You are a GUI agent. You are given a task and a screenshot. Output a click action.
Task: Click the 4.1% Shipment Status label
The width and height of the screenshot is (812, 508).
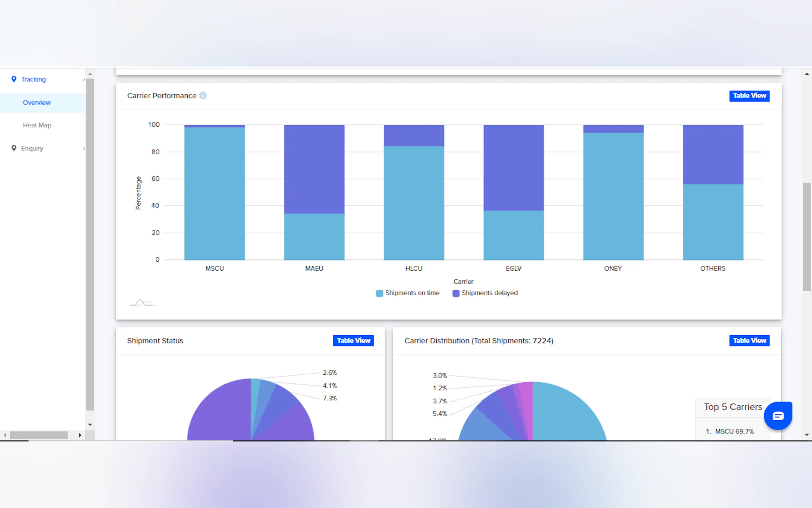330,386
